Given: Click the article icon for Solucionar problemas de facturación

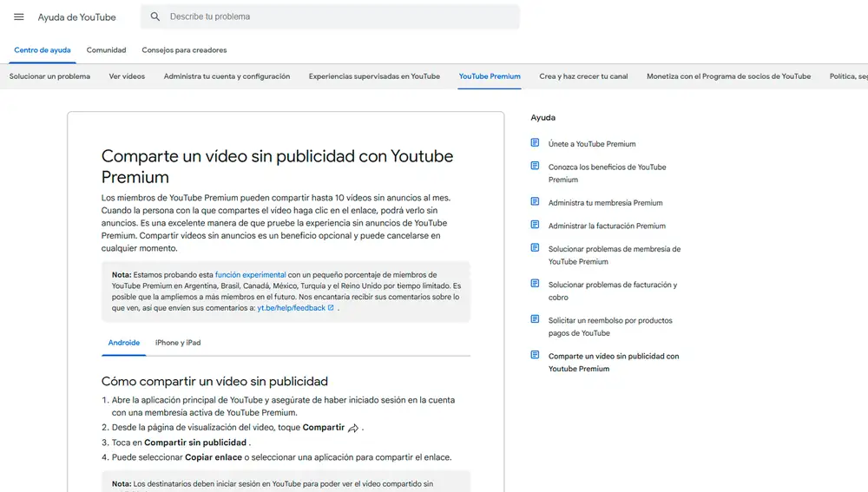Looking at the screenshot, I should point(535,284).
